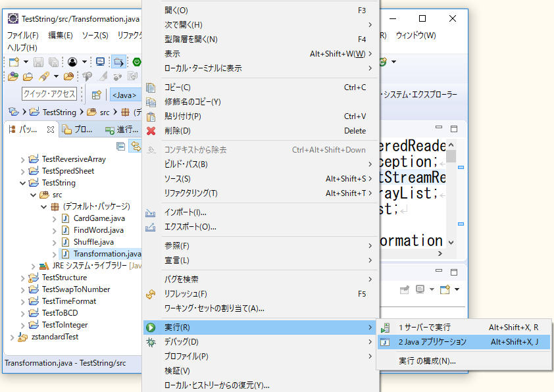Click the open new console icon
554x392 pixels.
coord(445,289)
